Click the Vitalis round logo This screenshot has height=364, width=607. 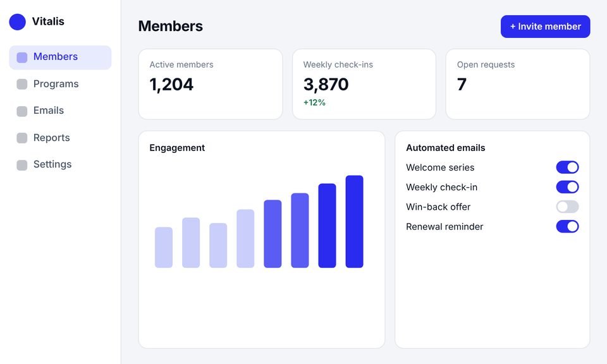pos(18,21)
